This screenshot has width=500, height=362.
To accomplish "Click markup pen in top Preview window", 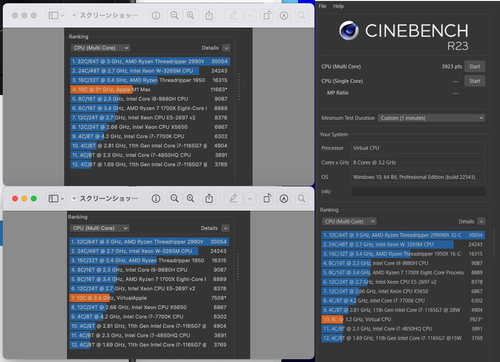I will (233, 15).
